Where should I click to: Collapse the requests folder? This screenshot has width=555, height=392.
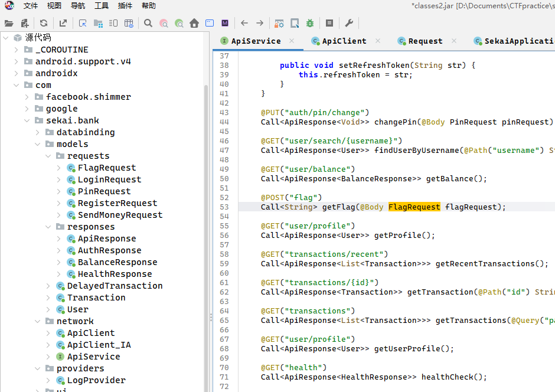[48, 156]
